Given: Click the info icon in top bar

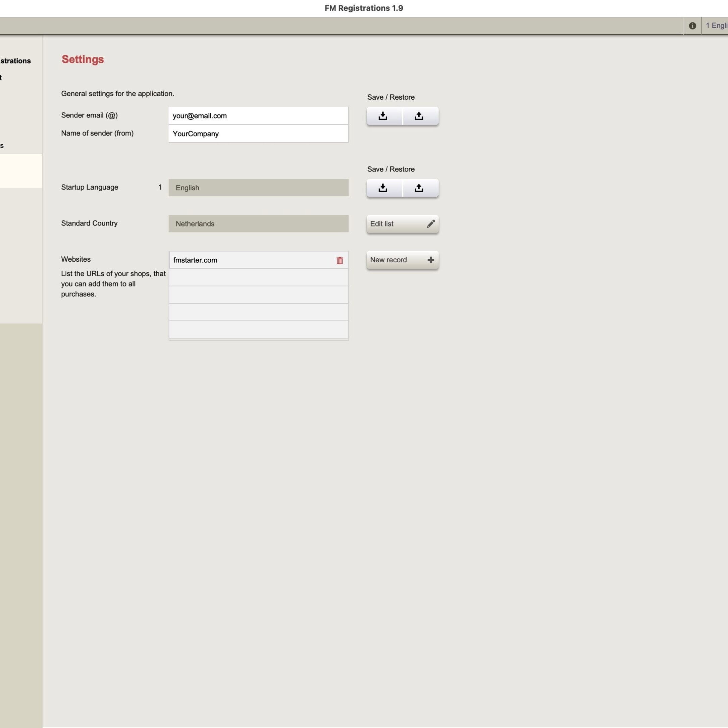Looking at the screenshot, I should click(692, 25).
